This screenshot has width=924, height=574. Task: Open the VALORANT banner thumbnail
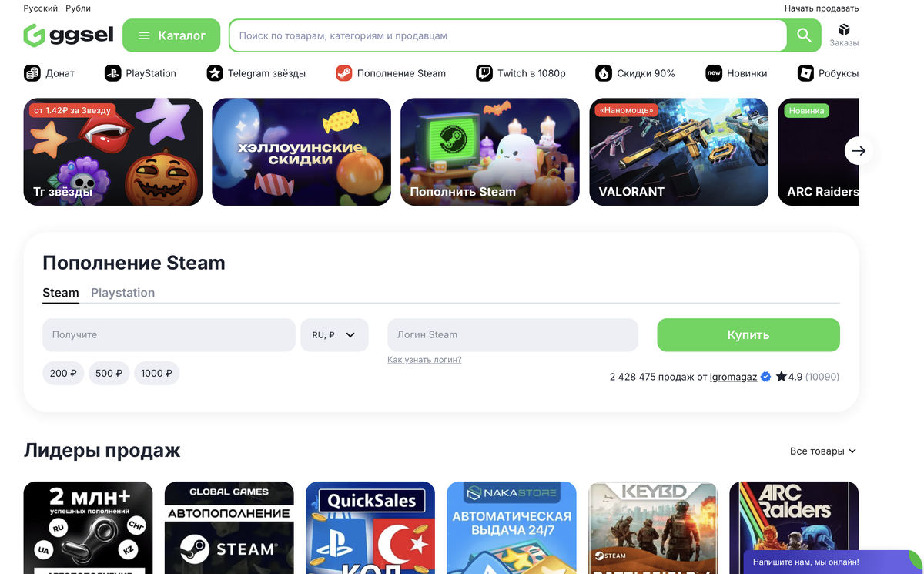(x=678, y=152)
